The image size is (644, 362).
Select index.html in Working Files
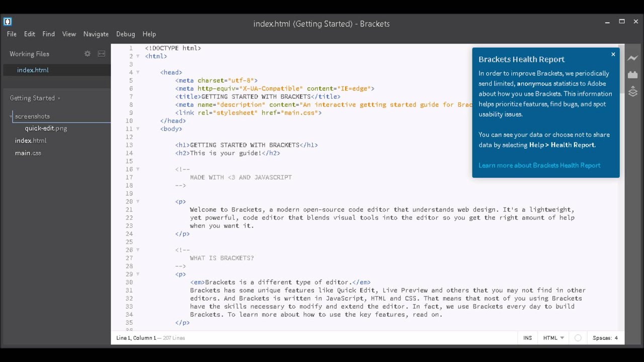tap(33, 70)
